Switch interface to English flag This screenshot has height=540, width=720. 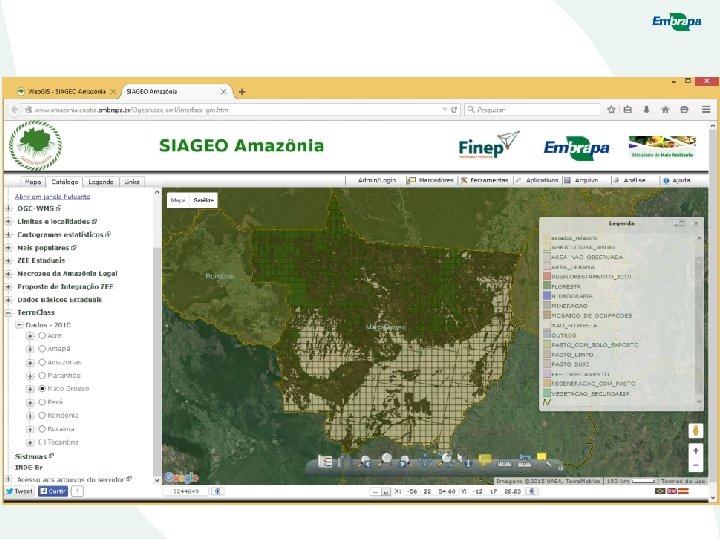pyautogui.click(x=671, y=491)
